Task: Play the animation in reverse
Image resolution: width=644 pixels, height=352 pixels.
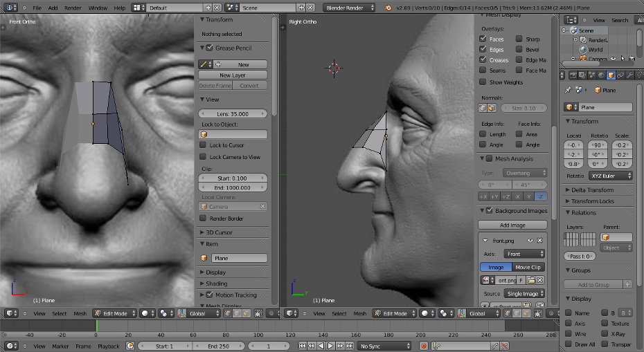Action: (321, 346)
